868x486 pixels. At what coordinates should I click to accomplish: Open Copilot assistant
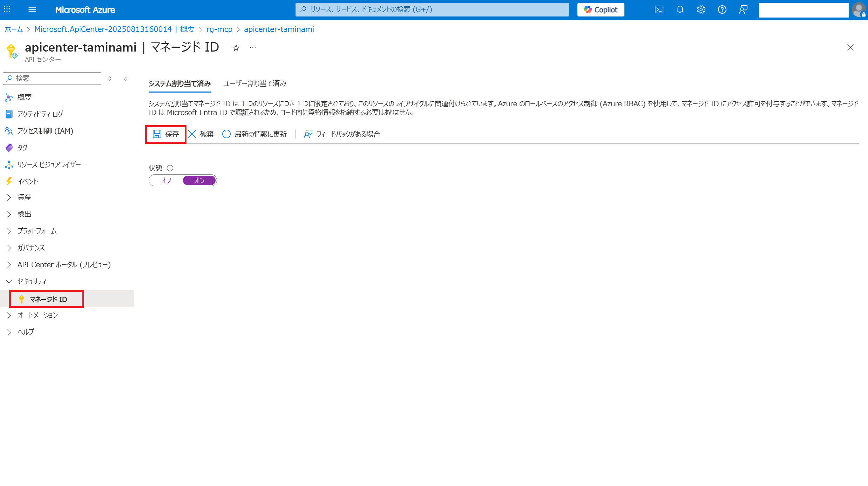601,10
